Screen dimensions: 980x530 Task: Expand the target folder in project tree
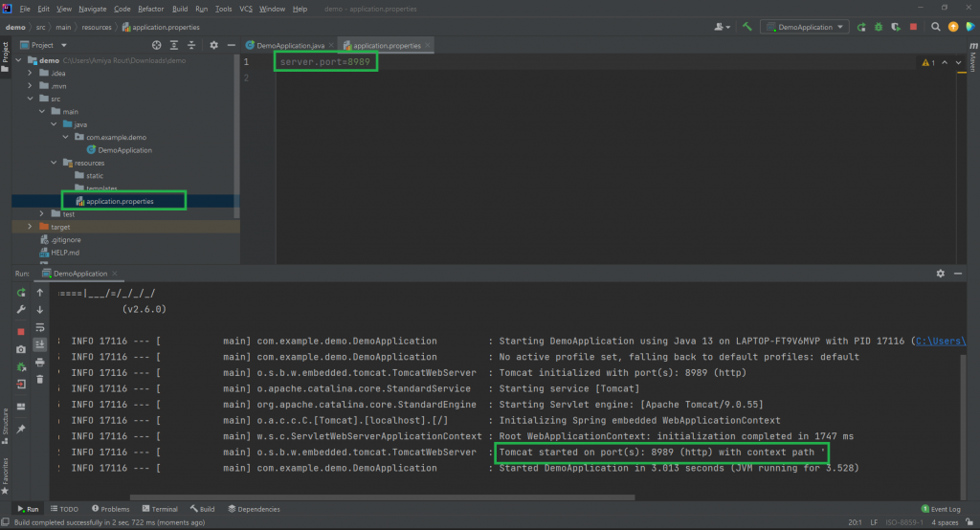pyautogui.click(x=30, y=227)
